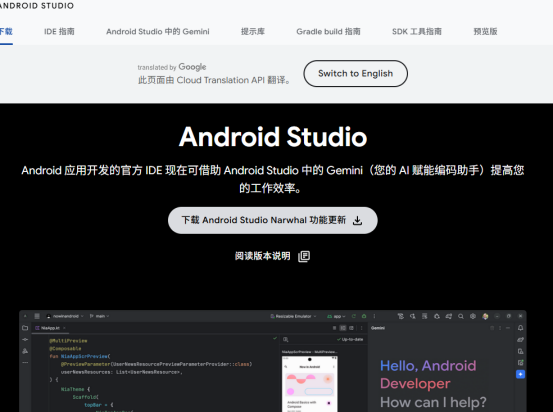Screen dimensions: 553x412
Task: Click the preview zoom magnifier icon
Action: 286,339
